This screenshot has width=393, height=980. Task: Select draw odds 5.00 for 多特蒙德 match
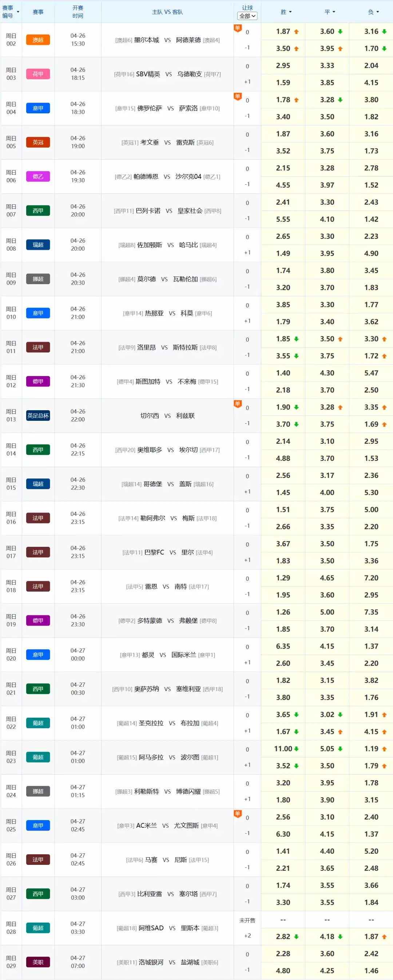click(x=327, y=612)
